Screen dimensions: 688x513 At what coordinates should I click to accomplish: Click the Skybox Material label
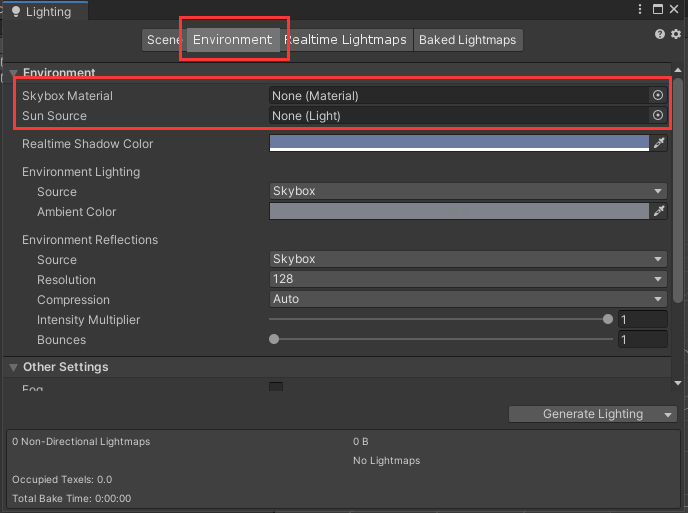(68, 96)
